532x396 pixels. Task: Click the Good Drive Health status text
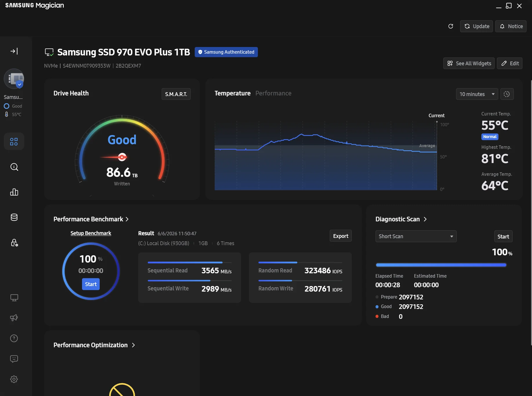tap(122, 140)
